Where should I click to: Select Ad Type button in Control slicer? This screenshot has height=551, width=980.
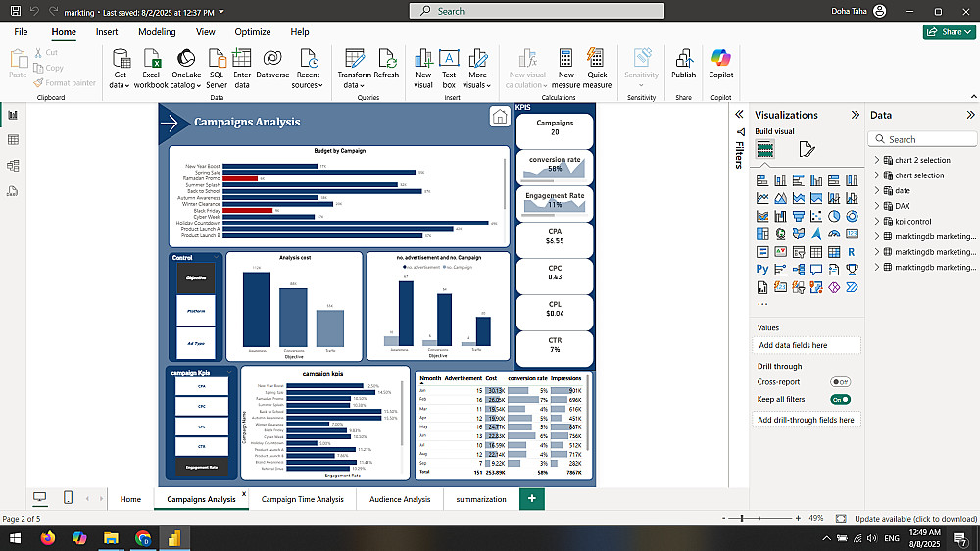point(196,343)
